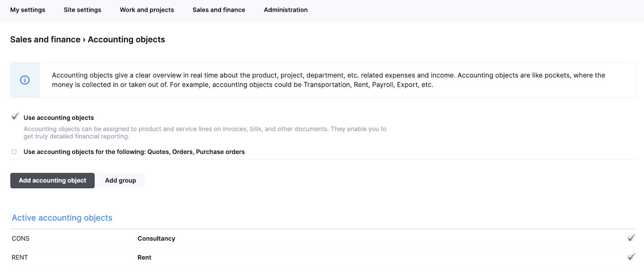
Task: Click the Sales and finance › Accounting objects heading
Action: click(x=88, y=39)
